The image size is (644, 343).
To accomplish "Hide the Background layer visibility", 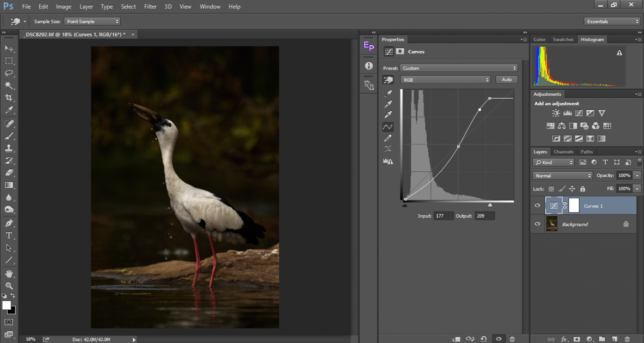I will [537, 224].
